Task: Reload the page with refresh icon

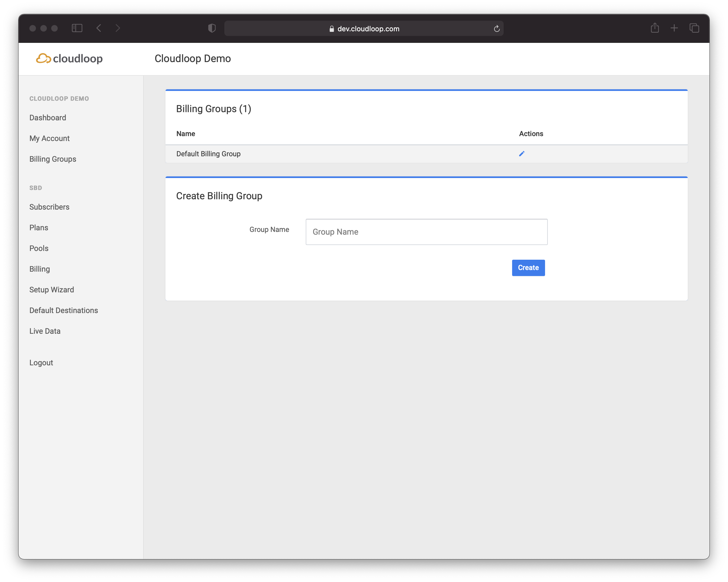Action: [496, 29]
